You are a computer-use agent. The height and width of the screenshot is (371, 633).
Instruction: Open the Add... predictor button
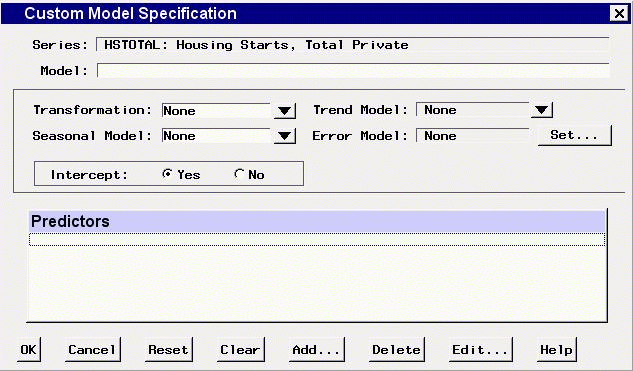coord(316,350)
